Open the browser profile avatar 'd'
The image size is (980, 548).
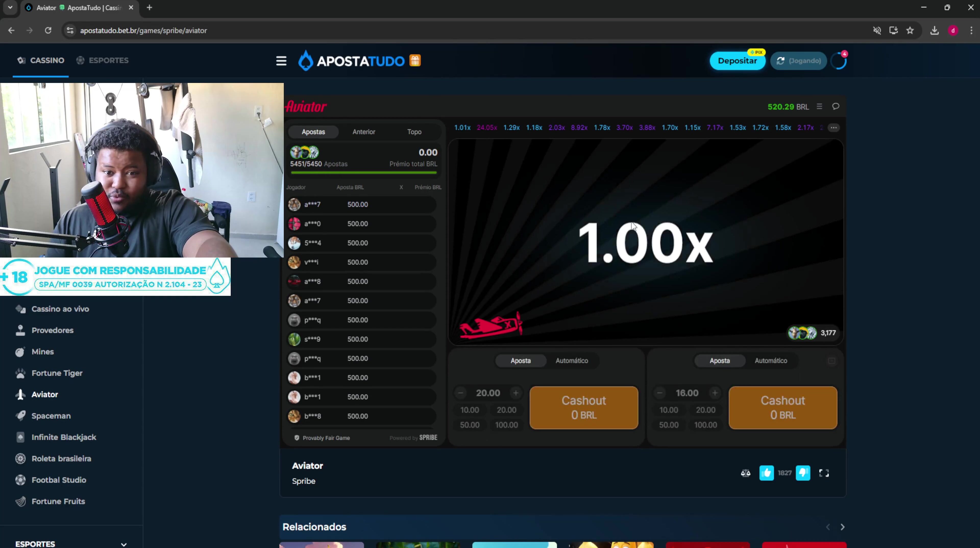click(x=953, y=30)
